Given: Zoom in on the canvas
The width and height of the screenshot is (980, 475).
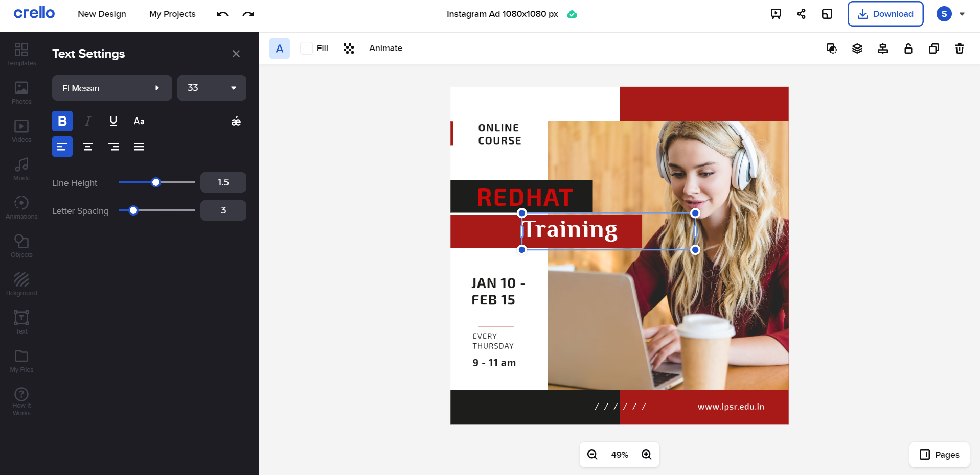Looking at the screenshot, I should pyautogui.click(x=647, y=455).
